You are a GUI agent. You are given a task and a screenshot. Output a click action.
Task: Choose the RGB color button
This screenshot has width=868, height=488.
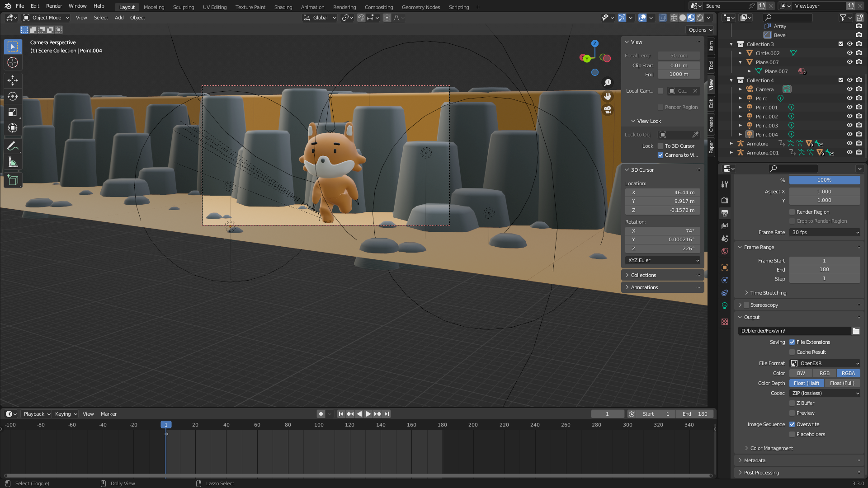coord(825,373)
